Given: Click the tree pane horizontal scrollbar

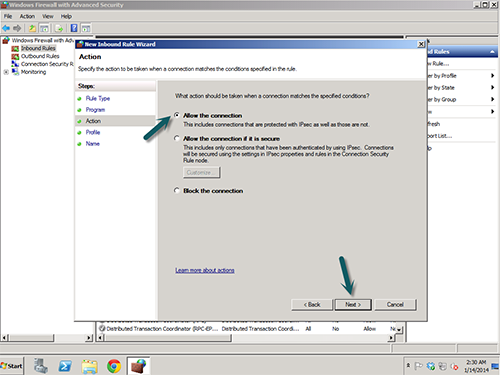Looking at the screenshot, I should [31, 338].
